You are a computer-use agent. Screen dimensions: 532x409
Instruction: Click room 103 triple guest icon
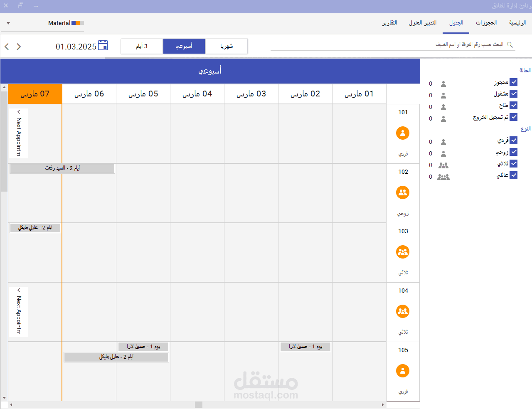[x=403, y=252]
